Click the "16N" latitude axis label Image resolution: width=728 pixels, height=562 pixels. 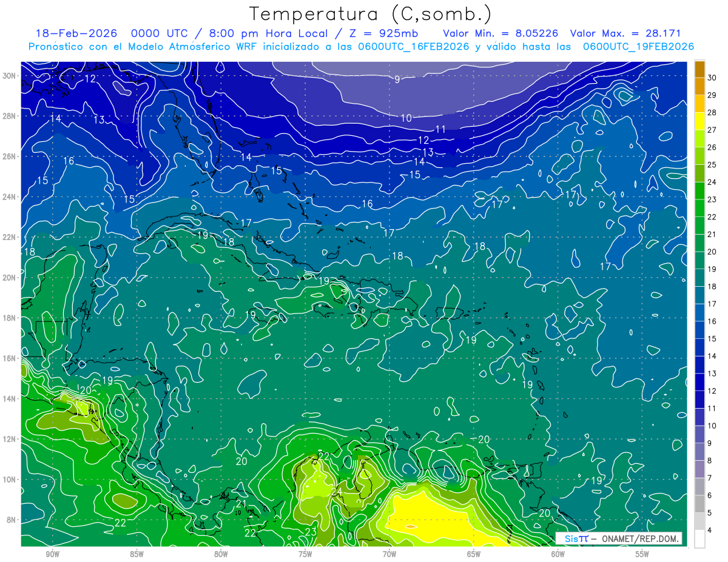[x=10, y=358]
